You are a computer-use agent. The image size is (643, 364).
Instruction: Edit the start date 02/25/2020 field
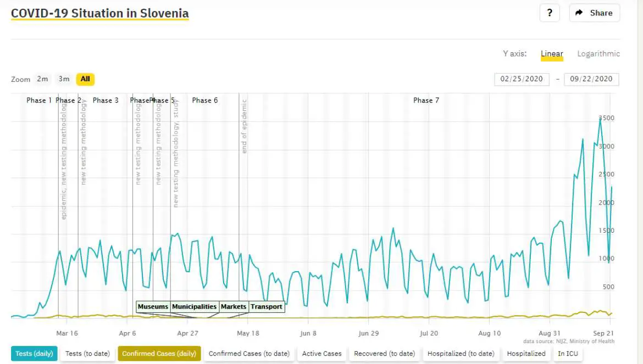(x=521, y=79)
